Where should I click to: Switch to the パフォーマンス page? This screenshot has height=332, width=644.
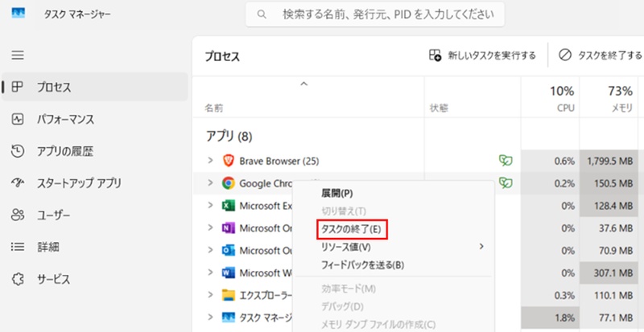94,120
